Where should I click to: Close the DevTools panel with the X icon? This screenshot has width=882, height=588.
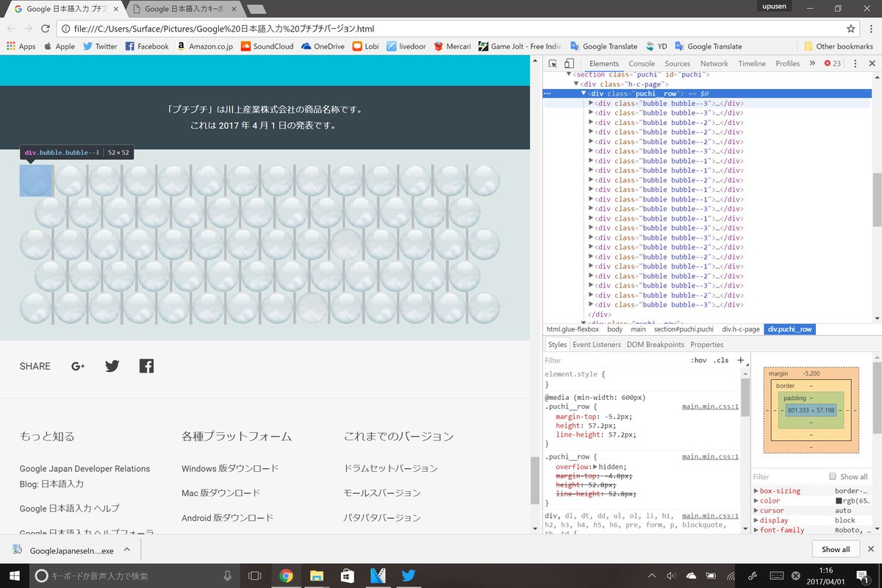coord(872,63)
